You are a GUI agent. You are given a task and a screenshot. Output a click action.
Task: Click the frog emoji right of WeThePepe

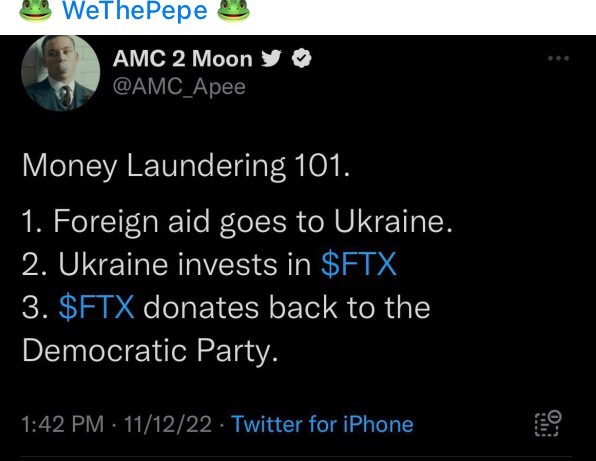pyautogui.click(x=233, y=10)
